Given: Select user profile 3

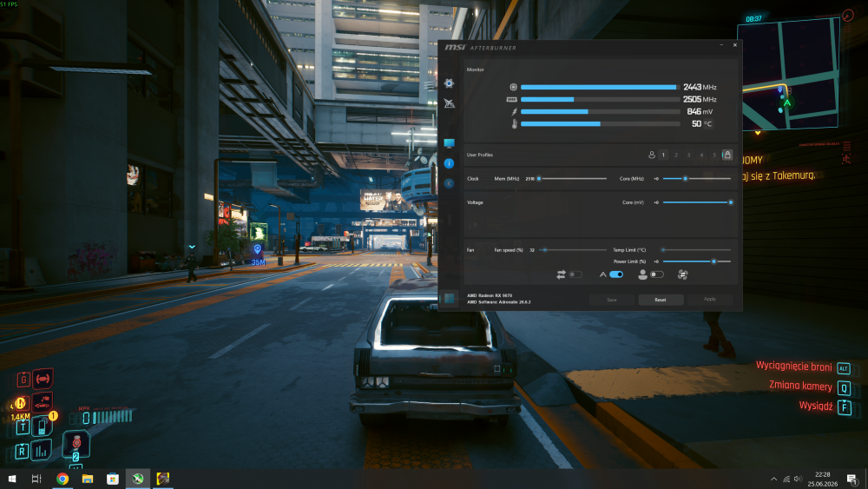Looking at the screenshot, I should pos(688,155).
